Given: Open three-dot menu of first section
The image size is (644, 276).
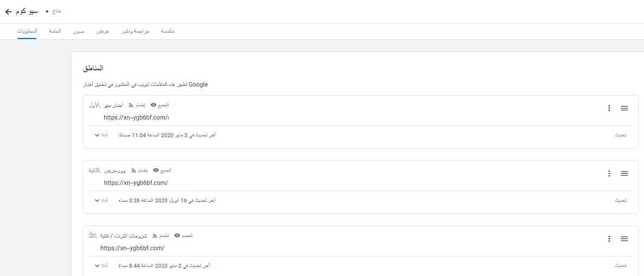Looking at the screenshot, I should [609, 108].
